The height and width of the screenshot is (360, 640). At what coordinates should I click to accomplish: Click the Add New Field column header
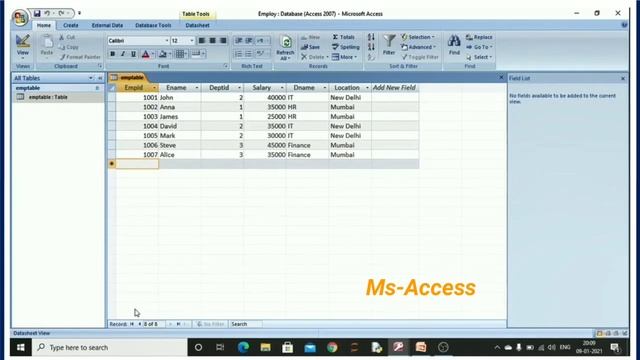pyautogui.click(x=394, y=88)
